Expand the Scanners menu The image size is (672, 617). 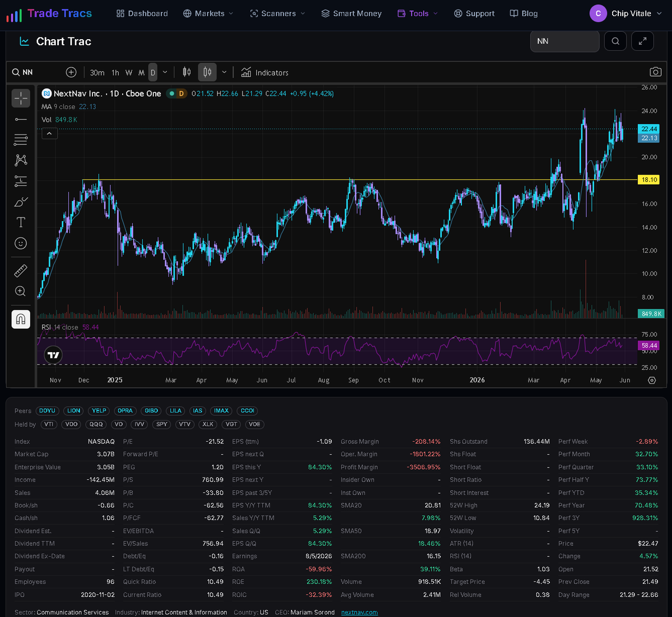tap(278, 13)
